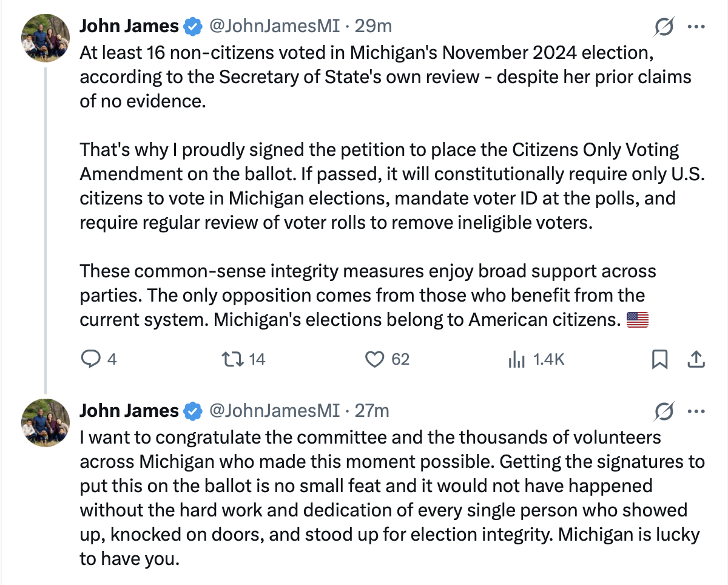
Task: Click John James avatar on second tweet
Action: pyautogui.click(x=45, y=422)
